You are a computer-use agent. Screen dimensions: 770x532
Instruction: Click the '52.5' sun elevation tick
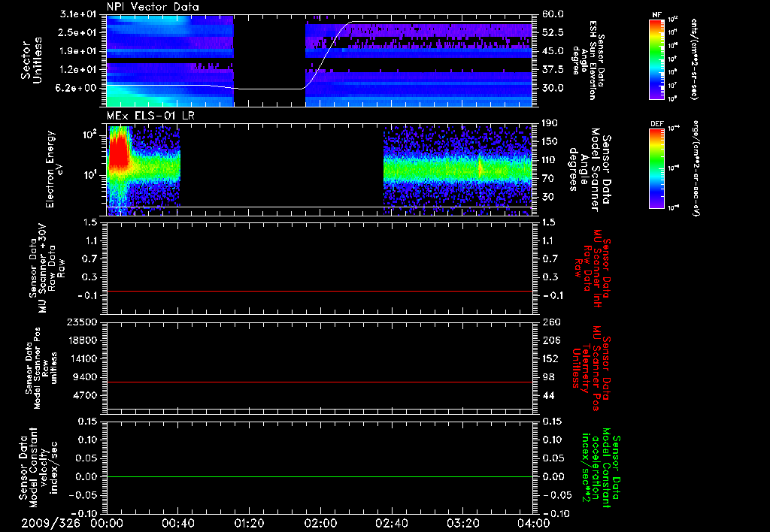click(x=553, y=32)
